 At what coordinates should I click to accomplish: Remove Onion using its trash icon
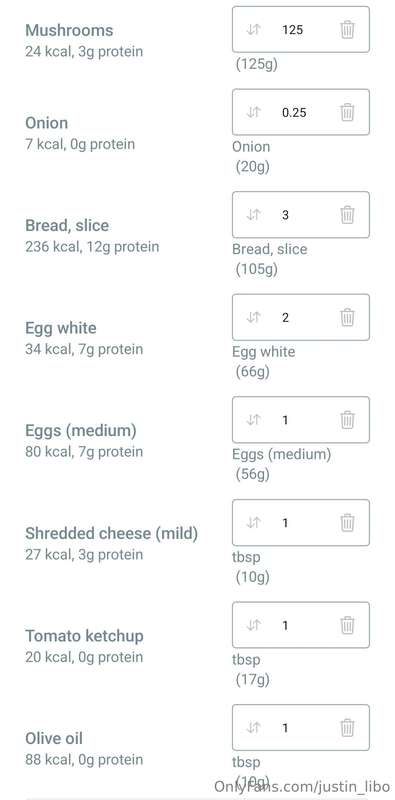347,112
